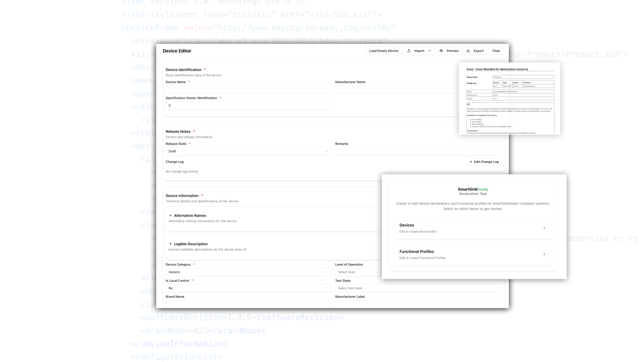Viewport: 644px width, 362px height.
Task: Click the Device Information section heading
Action: [182, 196]
